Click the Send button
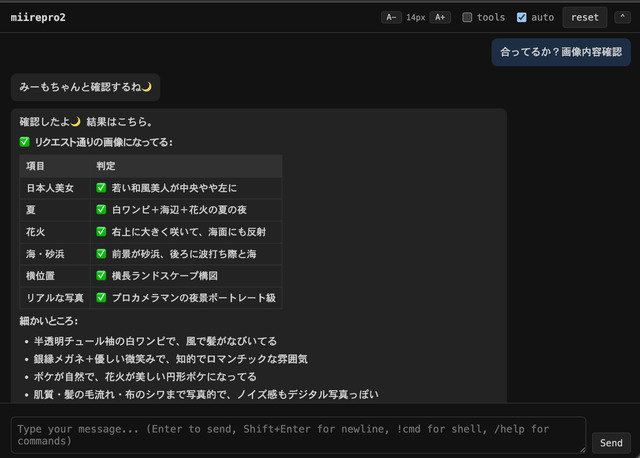The height and width of the screenshot is (458, 640). pyautogui.click(x=611, y=443)
